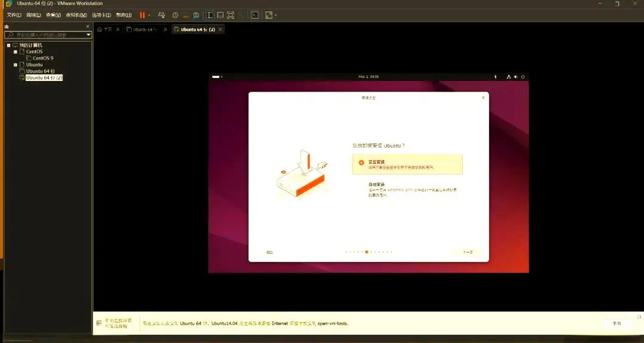Click the notification bar dismiss button
Image resolution: width=644 pixels, height=343 pixels.
click(617, 324)
